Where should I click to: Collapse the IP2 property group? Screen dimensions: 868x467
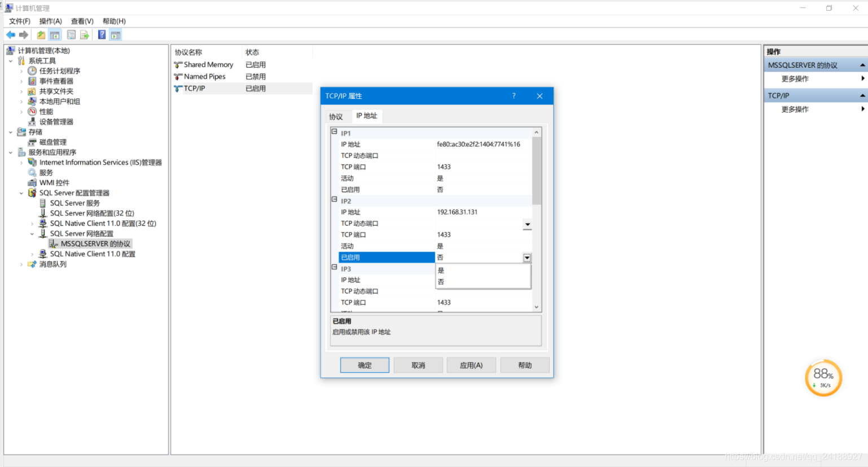pos(335,199)
